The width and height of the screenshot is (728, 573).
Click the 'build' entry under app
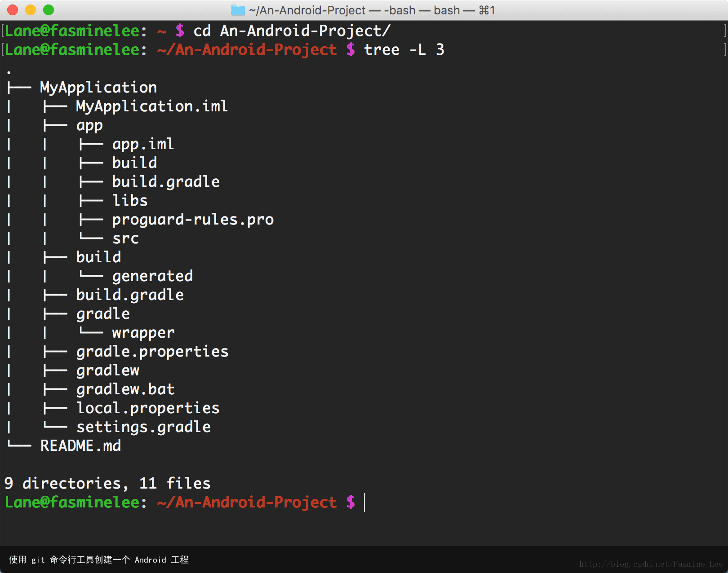(x=134, y=163)
